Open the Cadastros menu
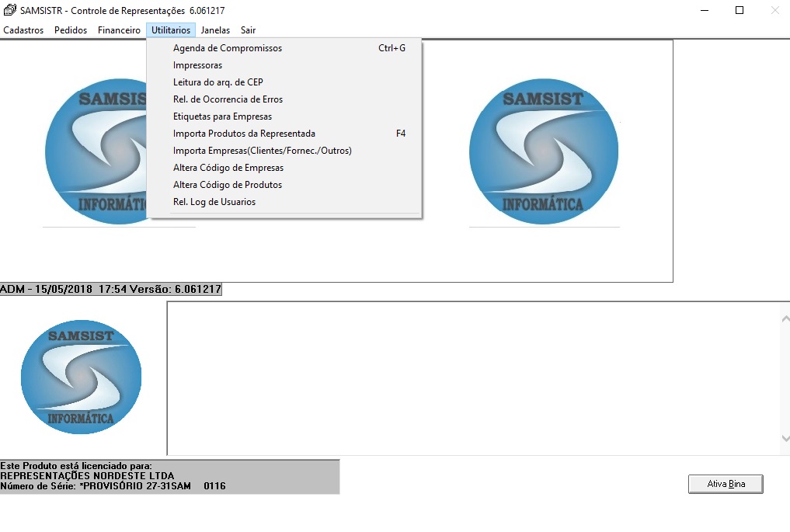The height and width of the screenshot is (532, 790). click(23, 30)
